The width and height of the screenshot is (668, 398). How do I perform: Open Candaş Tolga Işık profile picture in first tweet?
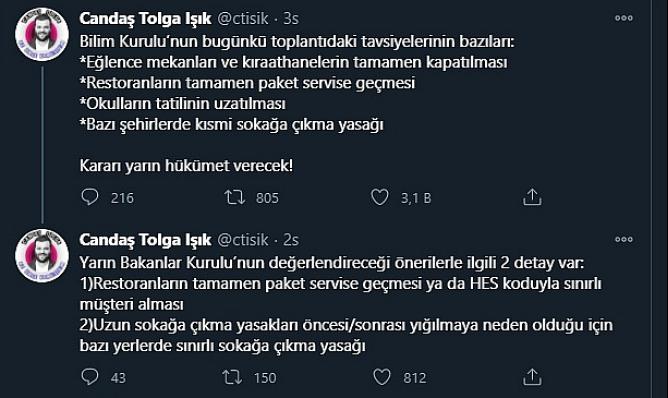pyautogui.click(x=42, y=34)
